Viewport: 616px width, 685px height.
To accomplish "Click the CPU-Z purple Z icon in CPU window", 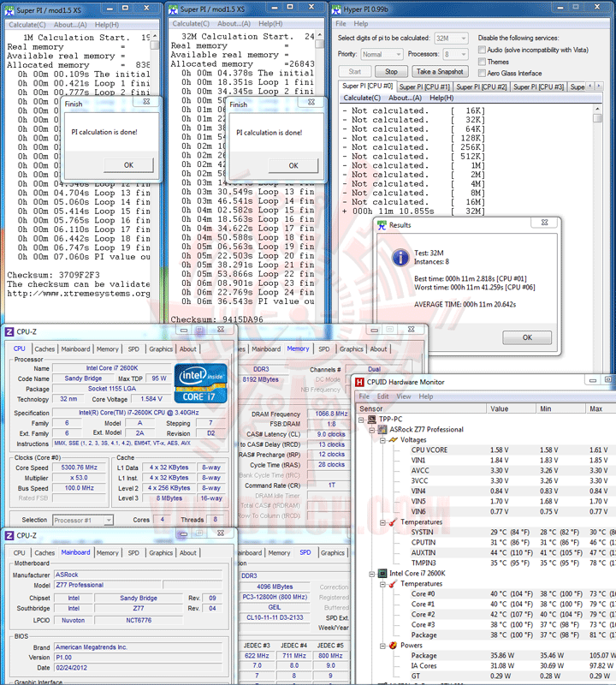I will tap(9, 332).
